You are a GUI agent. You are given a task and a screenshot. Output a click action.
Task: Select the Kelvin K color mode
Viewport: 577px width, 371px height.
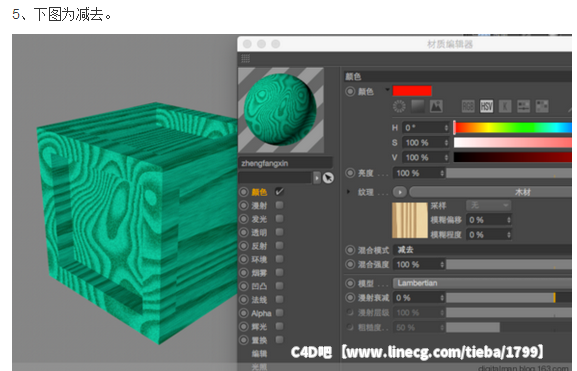(x=505, y=106)
